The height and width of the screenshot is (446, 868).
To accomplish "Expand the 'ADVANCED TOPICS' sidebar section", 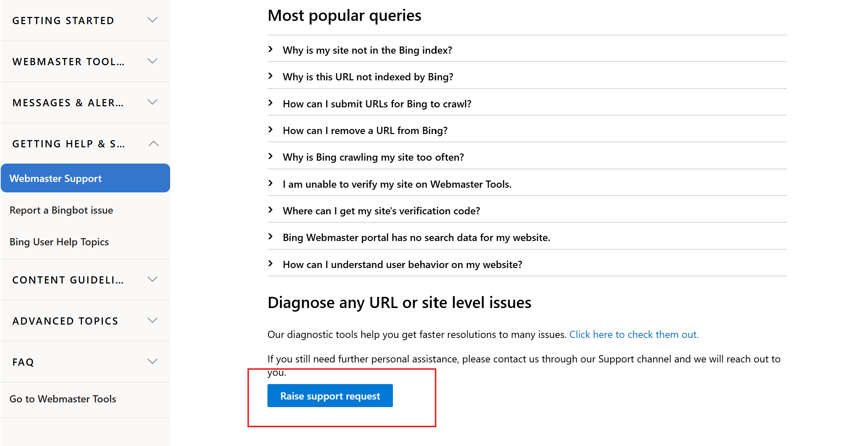I will coord(152,320).
